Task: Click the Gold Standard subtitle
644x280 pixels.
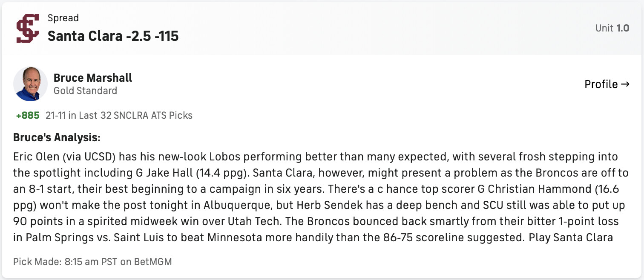Action: coord(85,91)
